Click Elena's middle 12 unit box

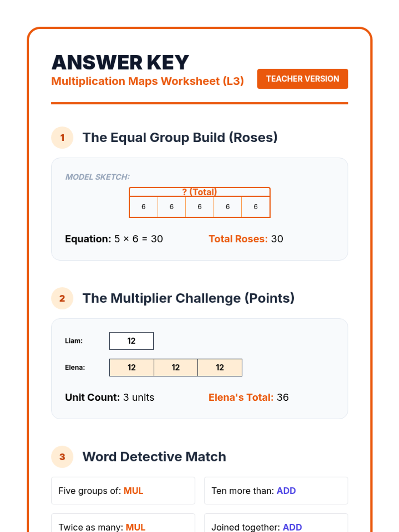click(176, 367)
